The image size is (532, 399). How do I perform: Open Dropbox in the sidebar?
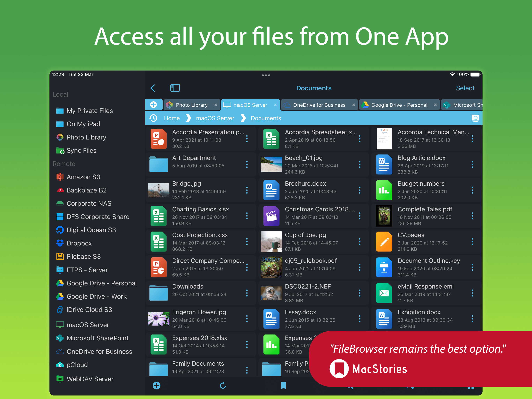[79, 243]
